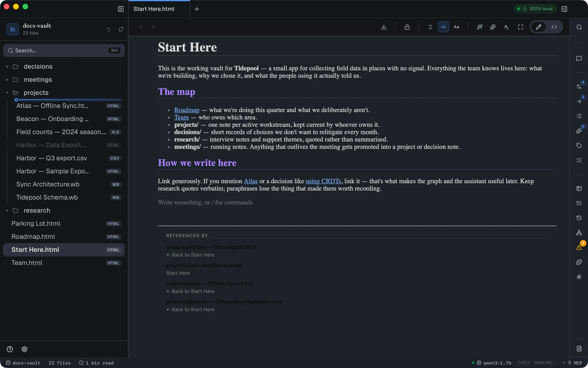588x368 pixels.
Task: Open the search icon in right sidebar
Action: pos(579,27)
